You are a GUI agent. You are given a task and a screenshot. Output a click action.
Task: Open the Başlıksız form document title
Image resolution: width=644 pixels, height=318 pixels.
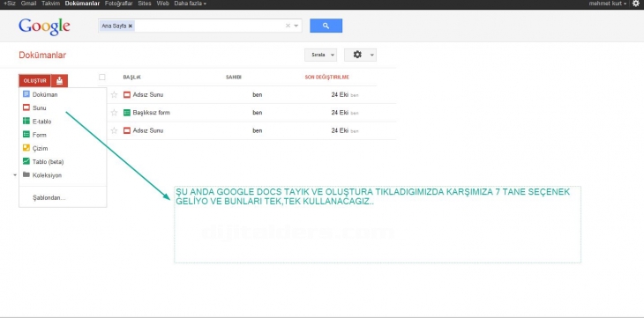151,113
